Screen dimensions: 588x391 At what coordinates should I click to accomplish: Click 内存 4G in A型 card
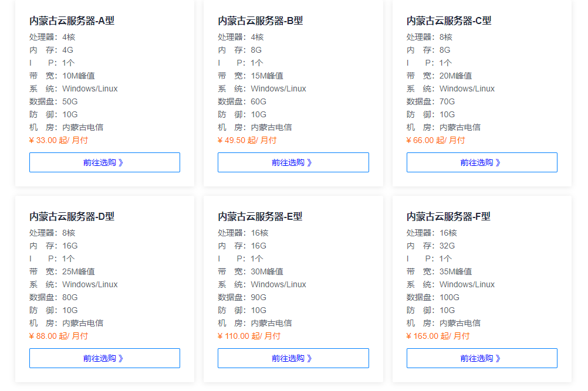coord(67,50)
